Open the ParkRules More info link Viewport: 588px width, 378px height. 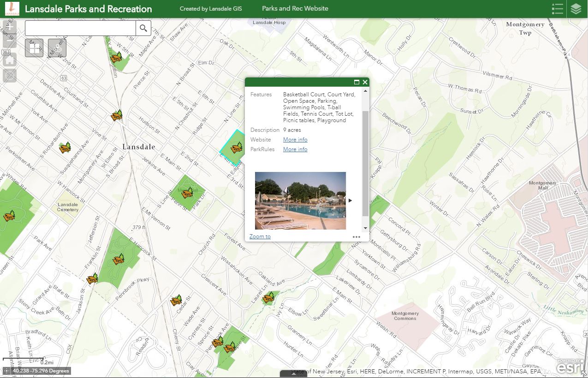295,149
